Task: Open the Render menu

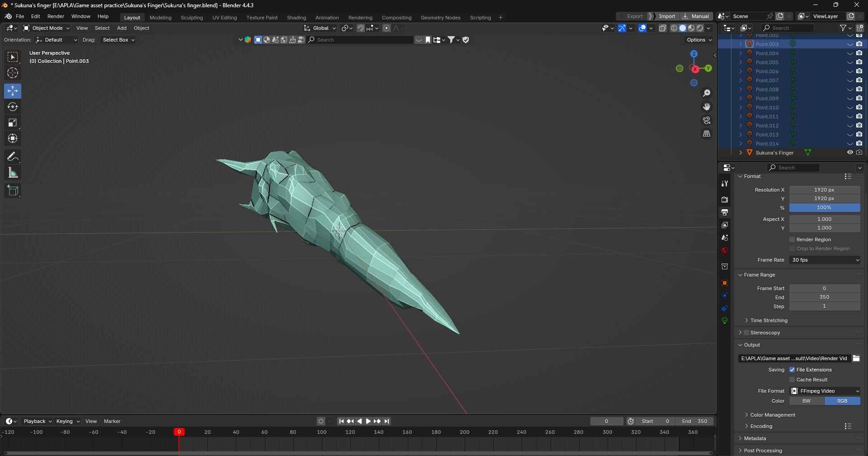Action: tap(56, 16)
